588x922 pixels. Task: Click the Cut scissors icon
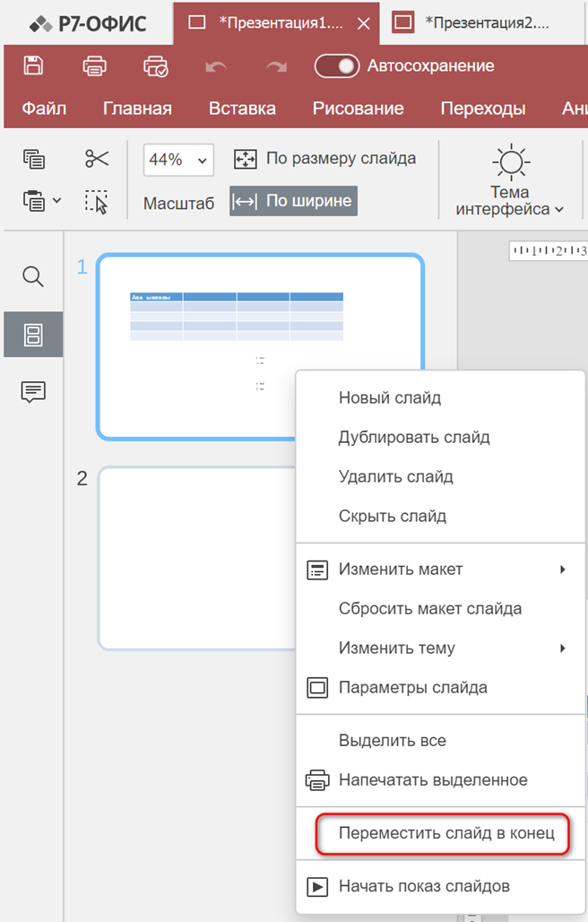click(x=97, y=158)
